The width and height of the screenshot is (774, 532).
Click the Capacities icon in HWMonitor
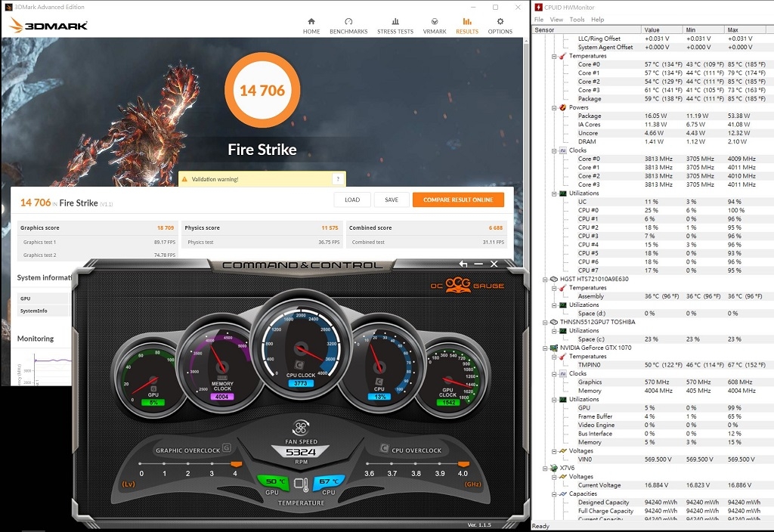click(562, 493)
